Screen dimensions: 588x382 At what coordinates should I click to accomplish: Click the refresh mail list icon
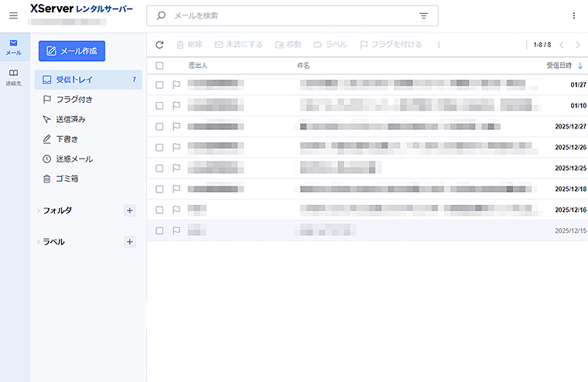point(159,45)
